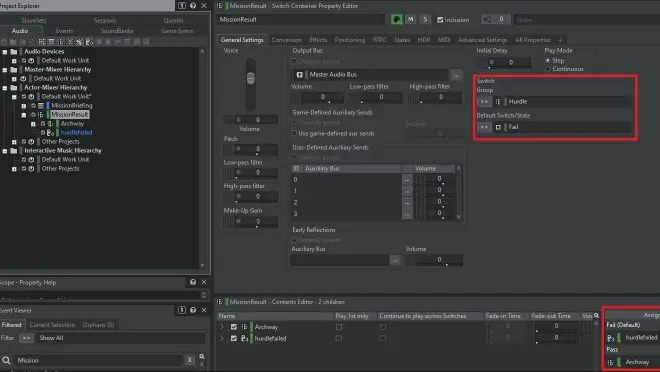Open the Positioning tab
Viewport: 660px width, 372px height.
click(349, 40)
